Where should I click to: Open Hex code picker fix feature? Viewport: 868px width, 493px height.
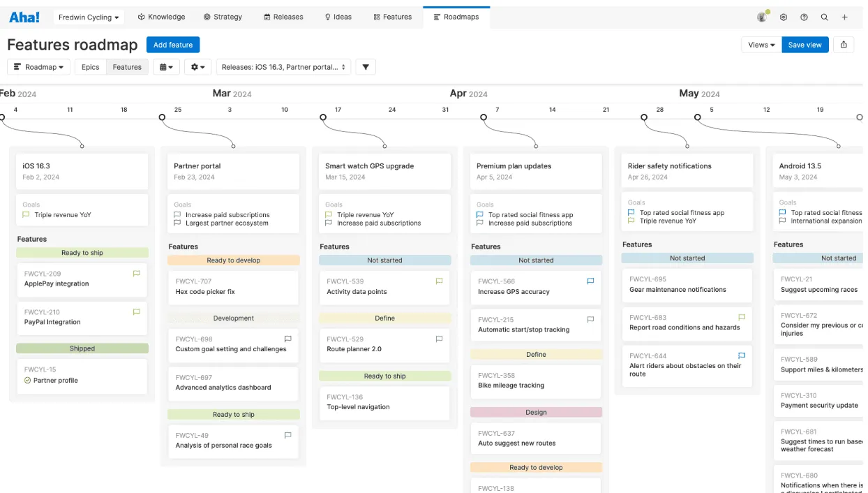coord(233,287)
